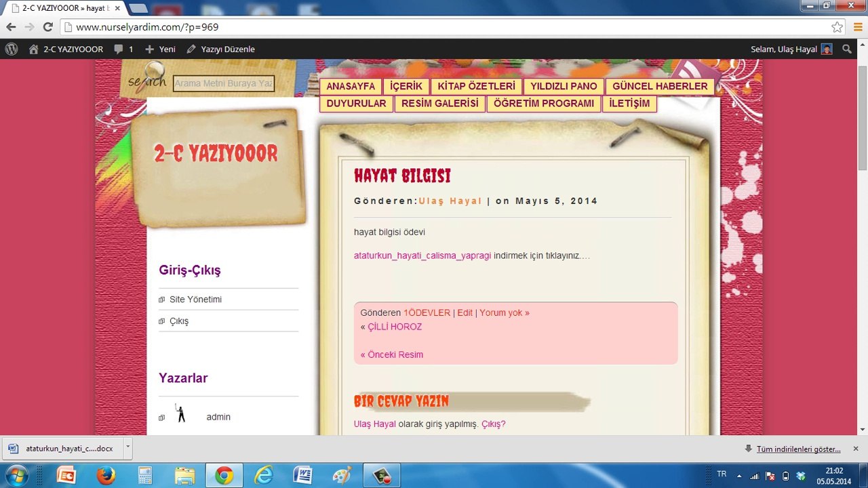Click Yazıyı Düzenle in admin bar
The height and width of the screenshot is (488, 868).
pyautogui.click(x=221, y=49)
